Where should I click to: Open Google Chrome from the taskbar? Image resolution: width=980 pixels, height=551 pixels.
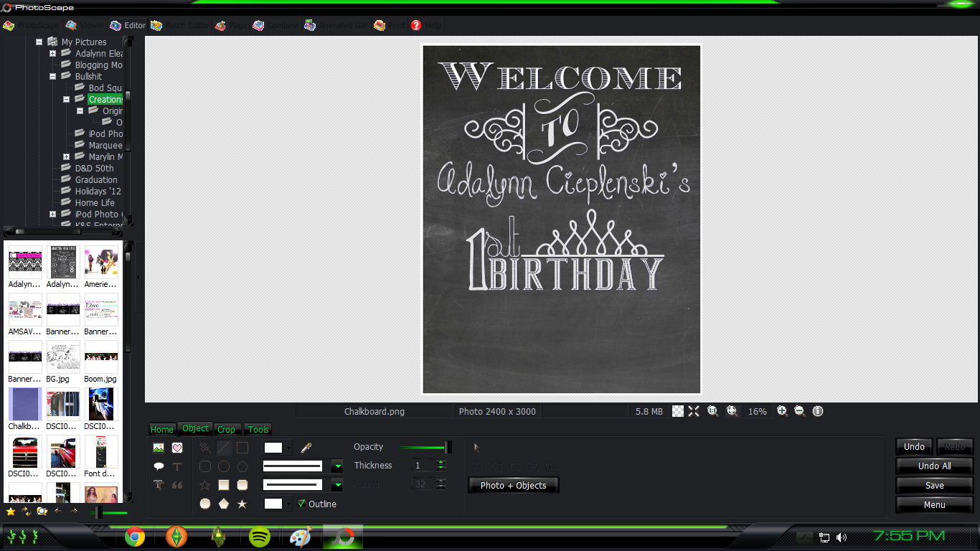(x=135, y=537)
